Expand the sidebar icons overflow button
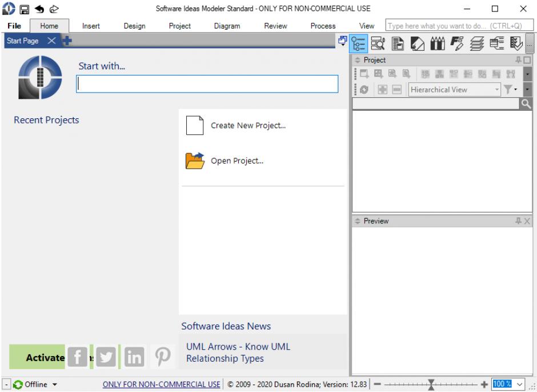The width and height of the screenshot is (537, 392). 530,43
